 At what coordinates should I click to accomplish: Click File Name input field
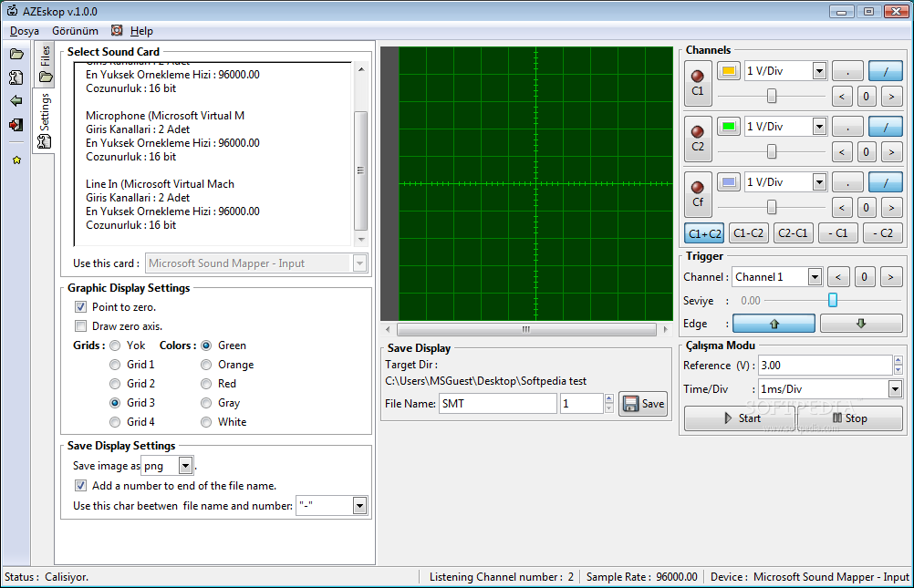(x=497, y=404)
